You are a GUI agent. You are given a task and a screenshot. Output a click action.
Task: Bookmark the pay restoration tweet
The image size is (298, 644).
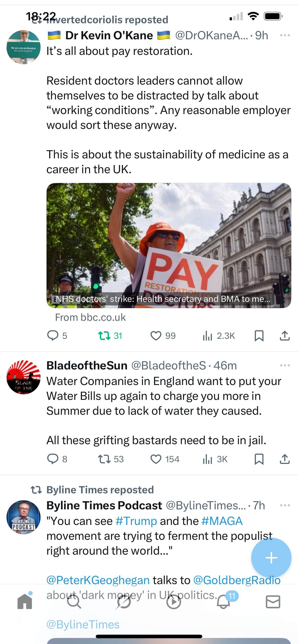pyautogui.click(x=259, y=335)
